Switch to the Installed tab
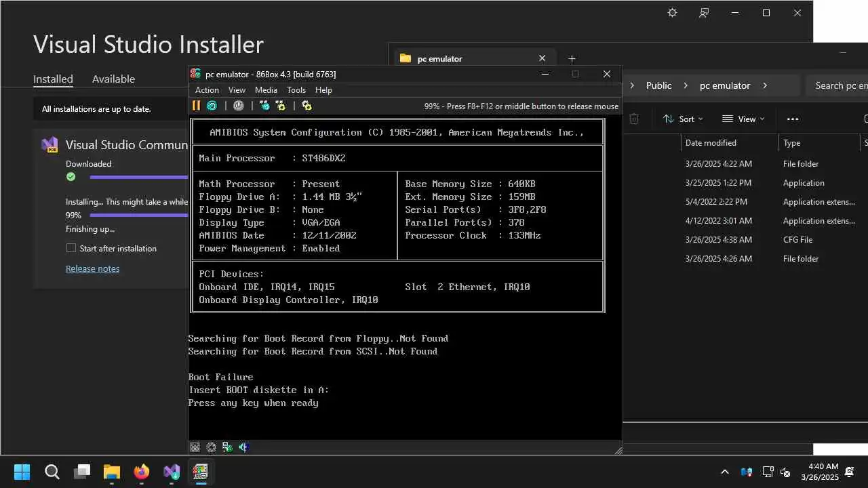This screenshot has height=488, width=868. pos(53,79)
